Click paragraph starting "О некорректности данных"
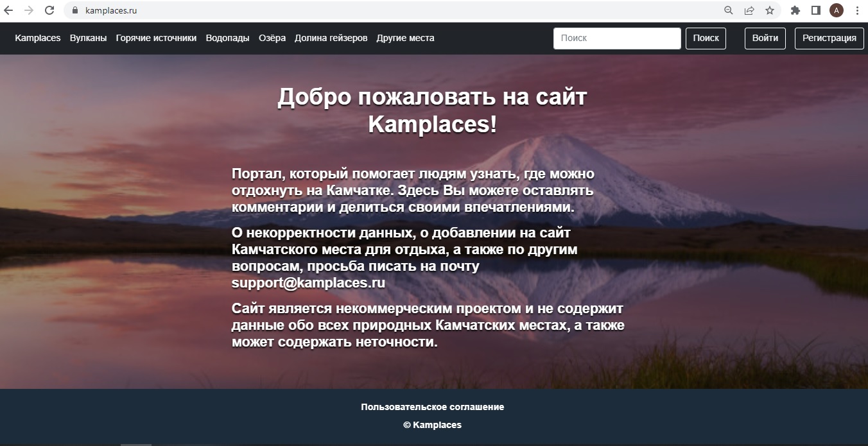Image resolution: width=868 pixels, height=446 pixels. [x=404, y=258]
